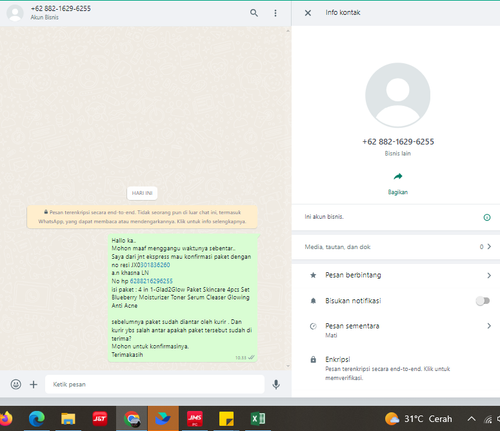
Task: Click the HARI INI date label
Action: [x=142, y=193]
